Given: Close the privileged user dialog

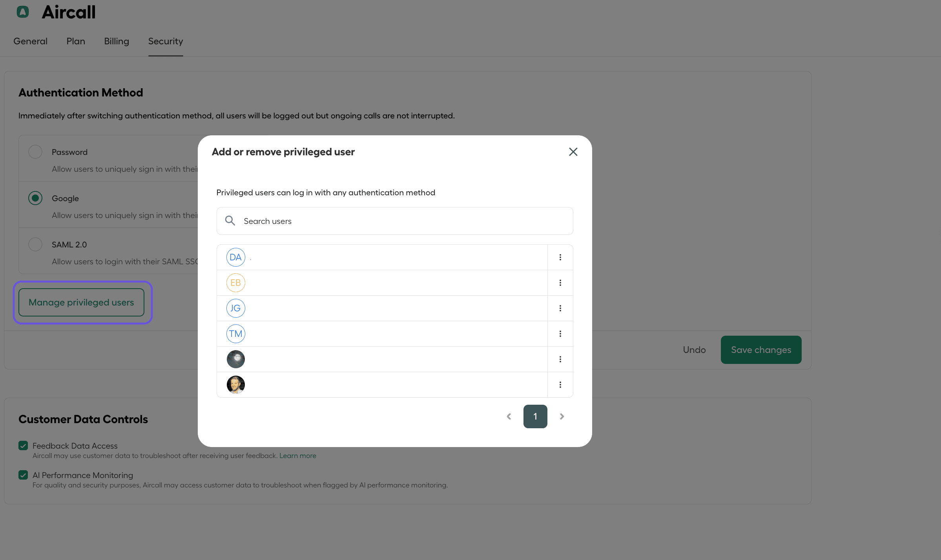Looking at the screenshot, I should tap(573, 152).
